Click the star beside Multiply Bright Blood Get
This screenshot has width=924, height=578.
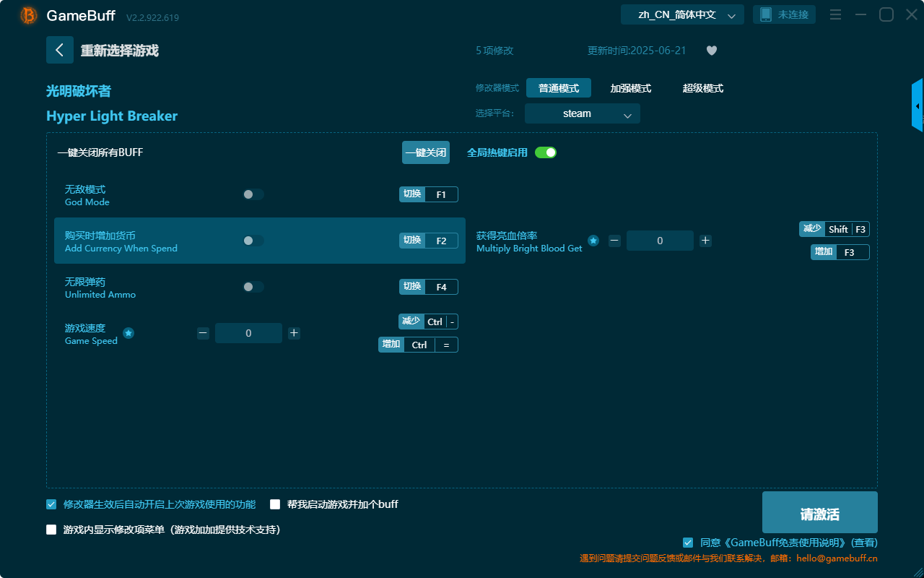pos(593,241)
